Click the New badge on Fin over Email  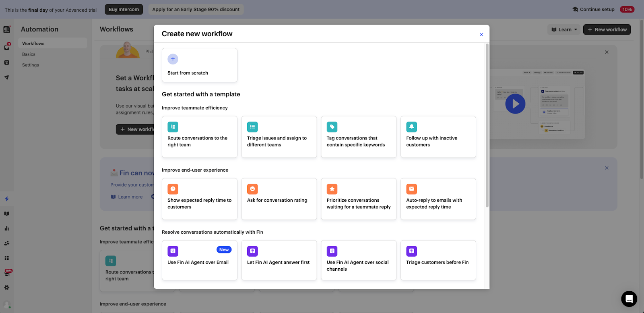click(x=224, y=250)
